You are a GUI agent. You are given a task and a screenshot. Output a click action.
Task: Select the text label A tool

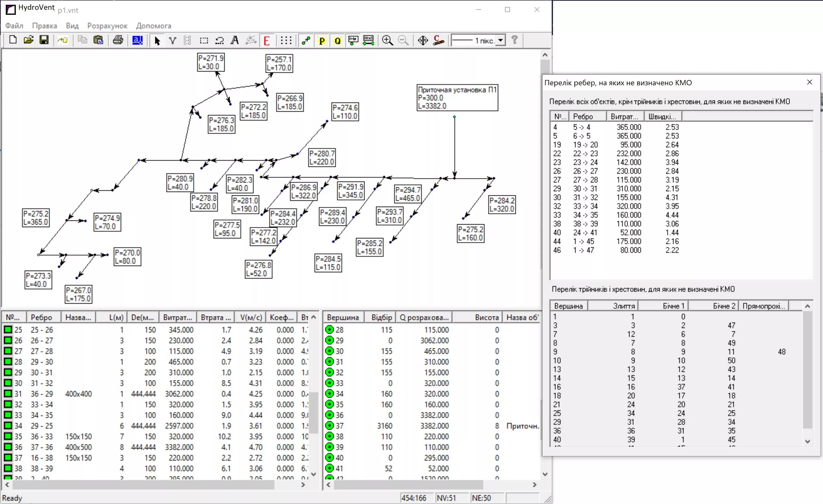click(x=235, y=41)
